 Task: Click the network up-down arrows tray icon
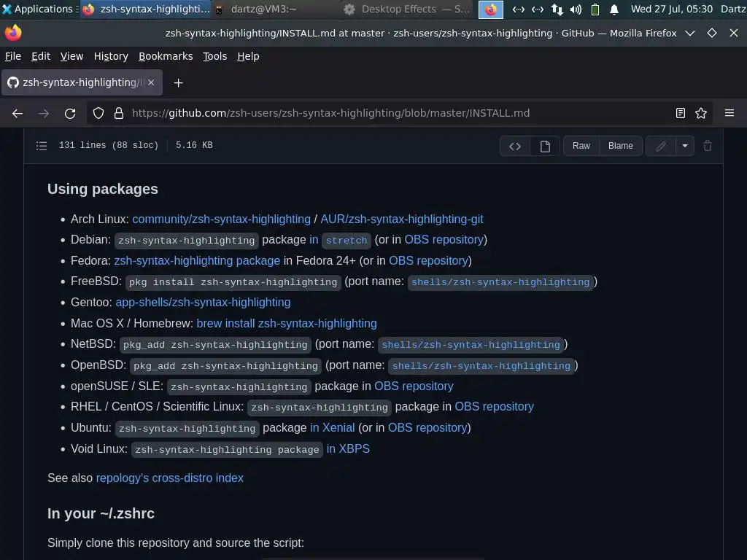tap(557, 9)
